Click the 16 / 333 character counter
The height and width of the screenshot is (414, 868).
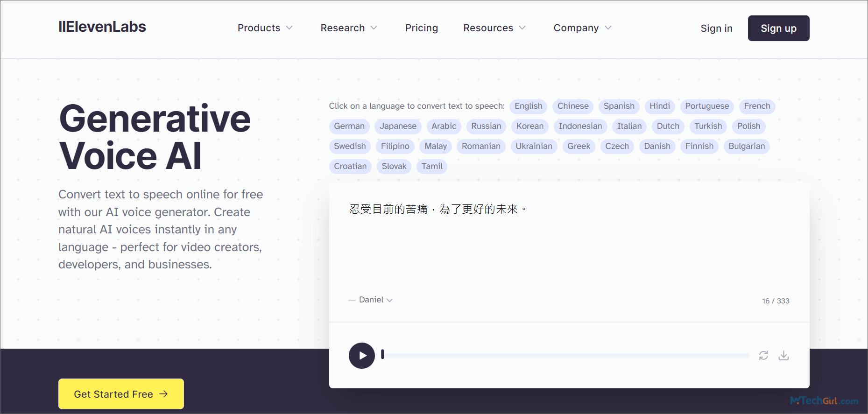click(x=776, y=301)
